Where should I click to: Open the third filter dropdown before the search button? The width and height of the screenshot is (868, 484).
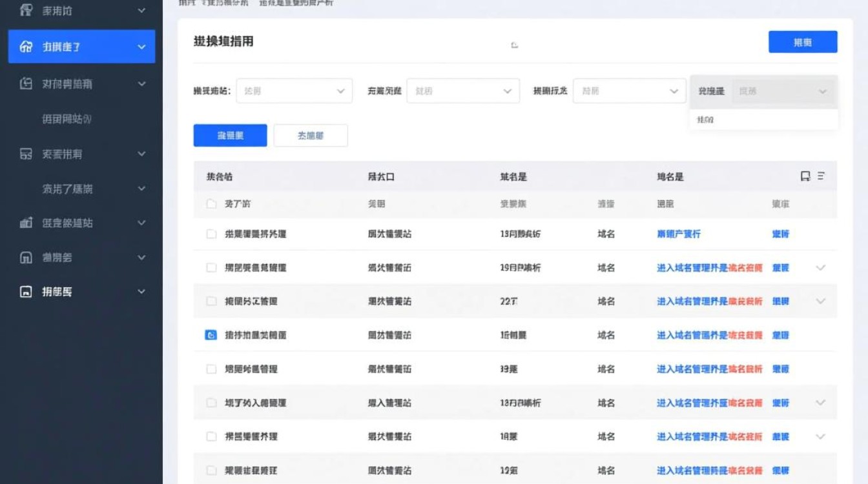coord(629,90)
